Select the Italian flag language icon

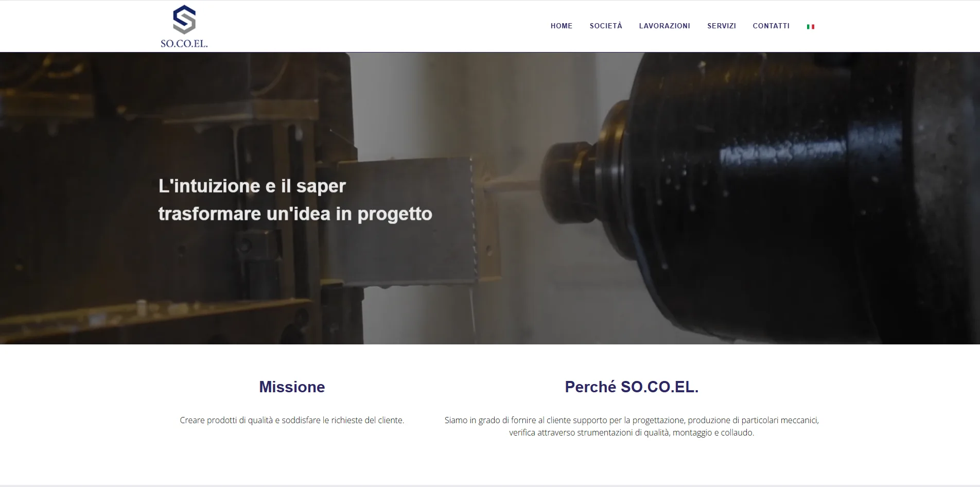[x=811, y=26]
